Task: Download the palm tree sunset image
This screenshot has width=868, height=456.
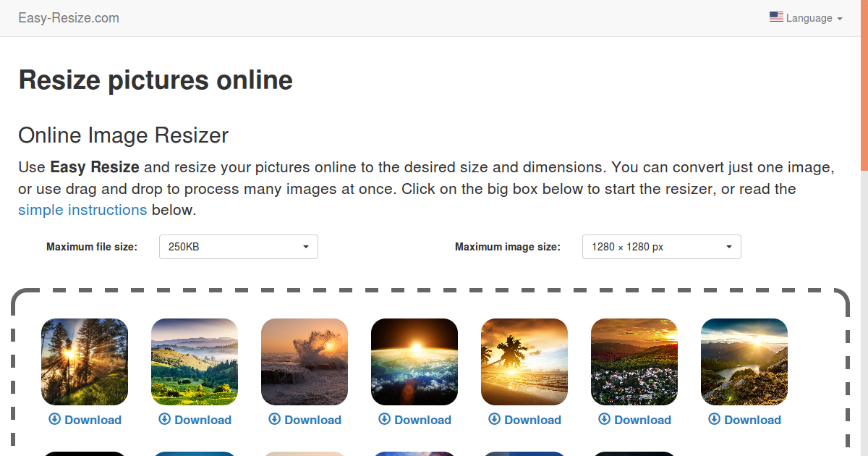Action: pos(524,420)
